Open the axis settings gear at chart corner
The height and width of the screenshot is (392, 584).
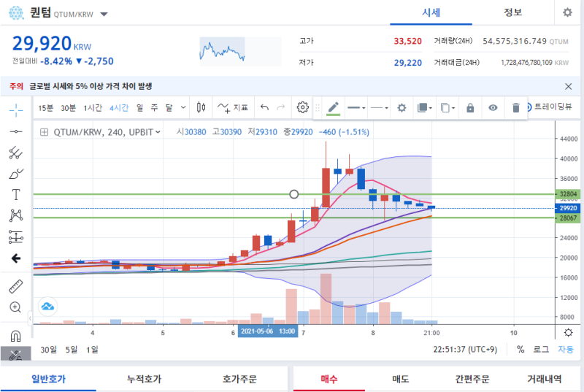pyautogui.click(x=569, y=332)
